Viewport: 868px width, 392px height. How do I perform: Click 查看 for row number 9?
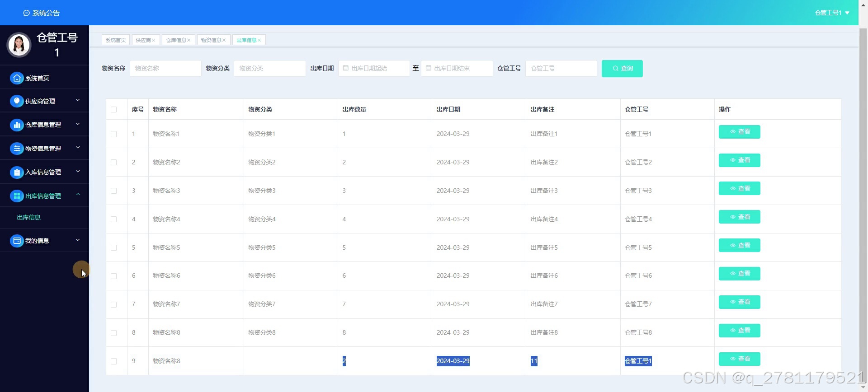pos(740,359)
